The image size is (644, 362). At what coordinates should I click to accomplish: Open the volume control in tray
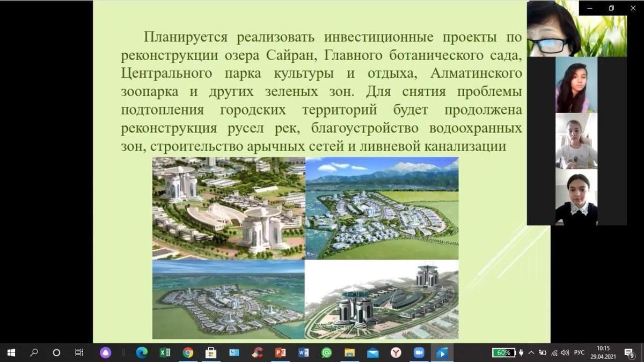tap(565, 352)
